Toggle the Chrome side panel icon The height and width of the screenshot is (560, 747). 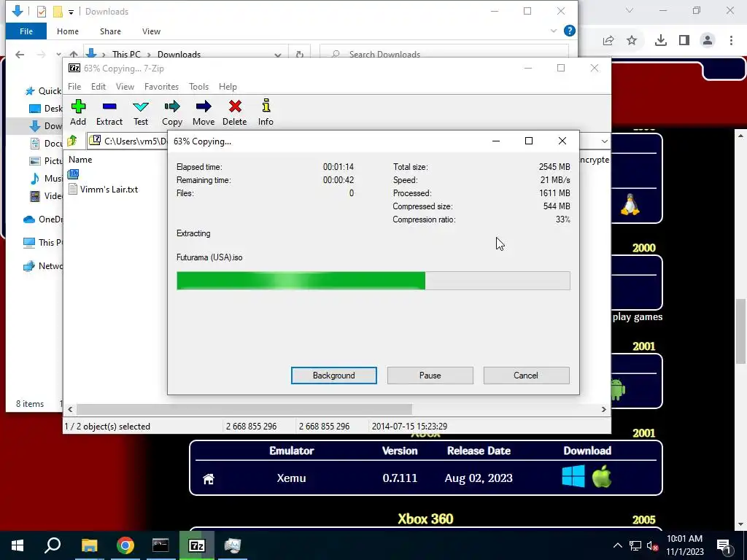[x=684, y=41]
